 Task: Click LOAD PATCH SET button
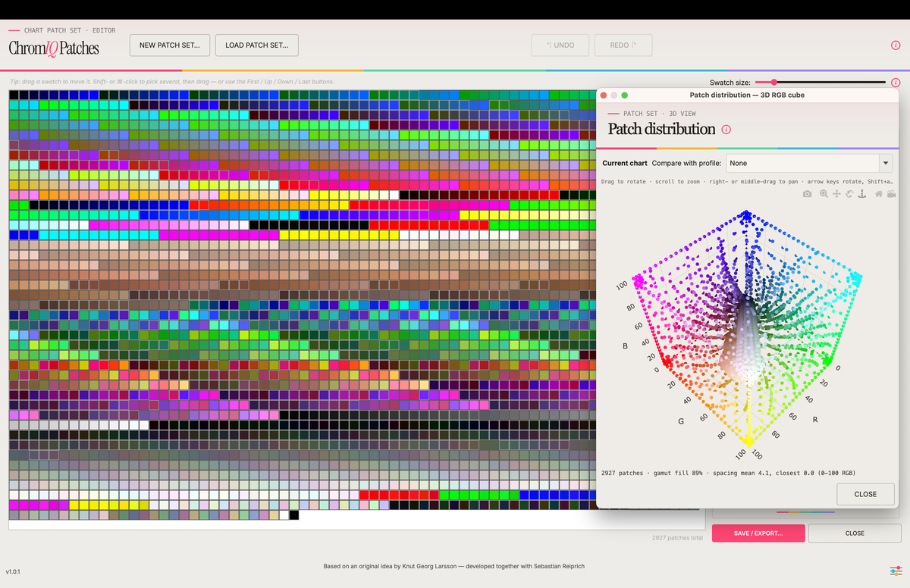(x=256, y=45)
